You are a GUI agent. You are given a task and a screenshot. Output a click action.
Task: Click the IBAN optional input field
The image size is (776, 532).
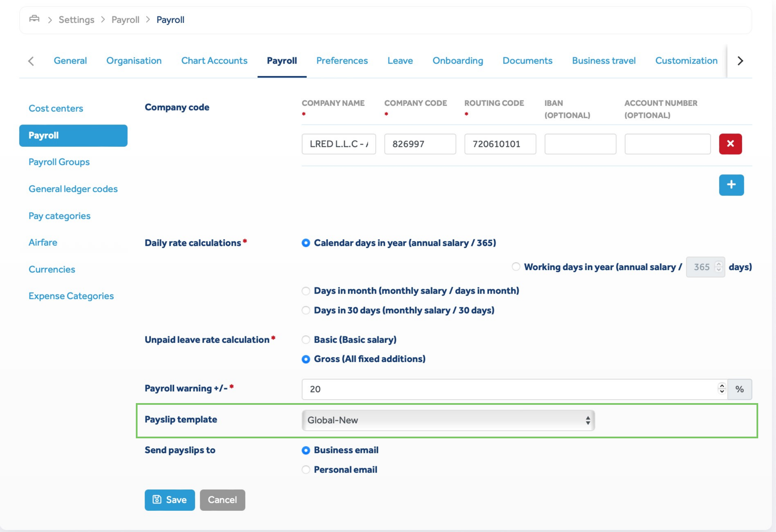pos(580,144)
